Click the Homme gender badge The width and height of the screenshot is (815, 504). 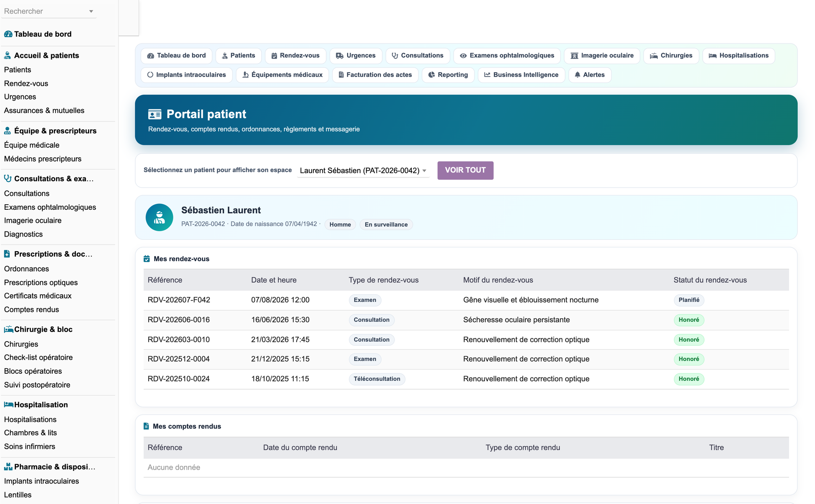340,225
